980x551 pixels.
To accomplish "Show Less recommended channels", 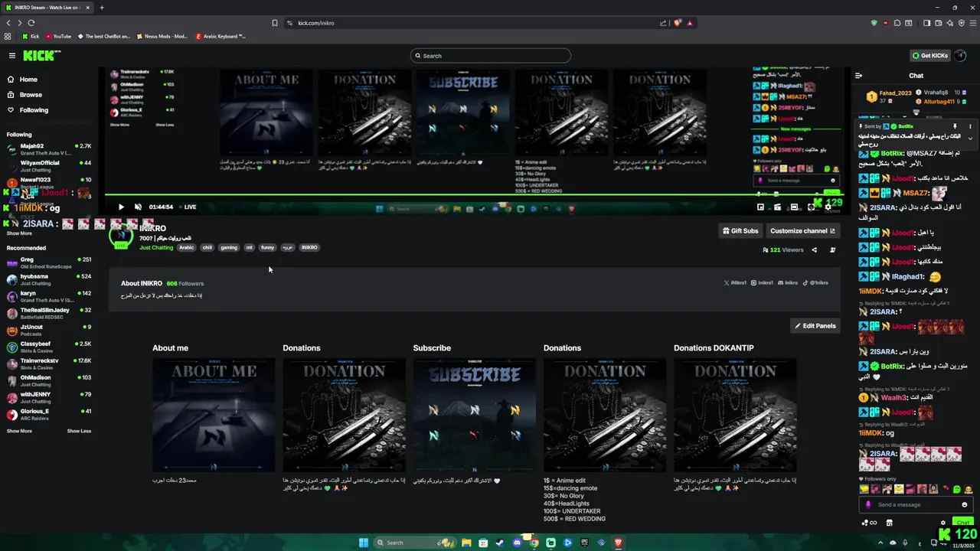I will pos(79,431).
